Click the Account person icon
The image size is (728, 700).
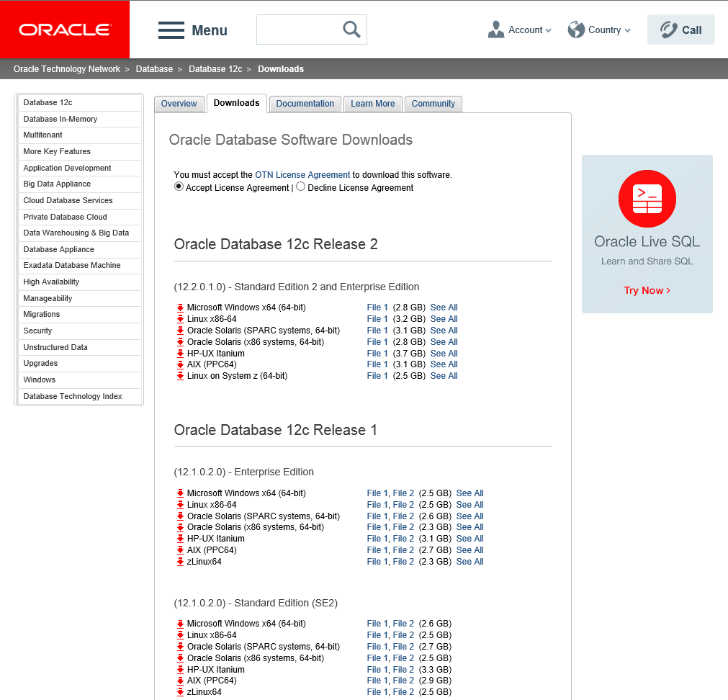(496, 30)
